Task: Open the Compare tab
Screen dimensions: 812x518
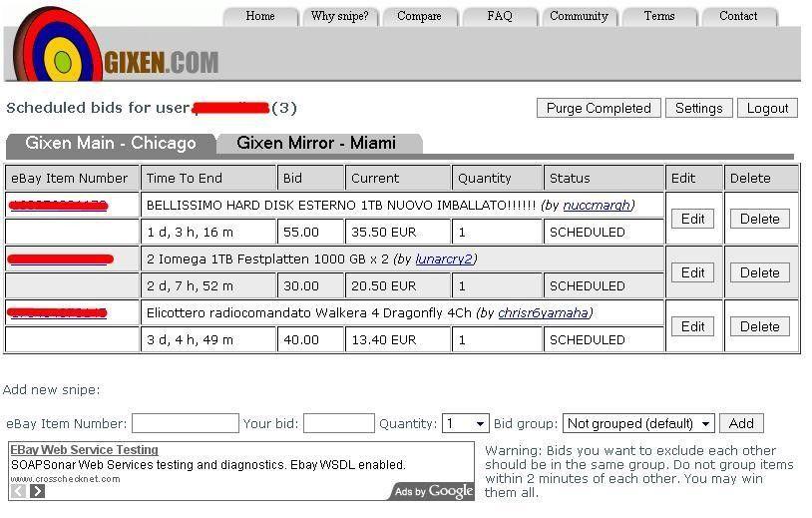Action: click(x=419, y=16)
